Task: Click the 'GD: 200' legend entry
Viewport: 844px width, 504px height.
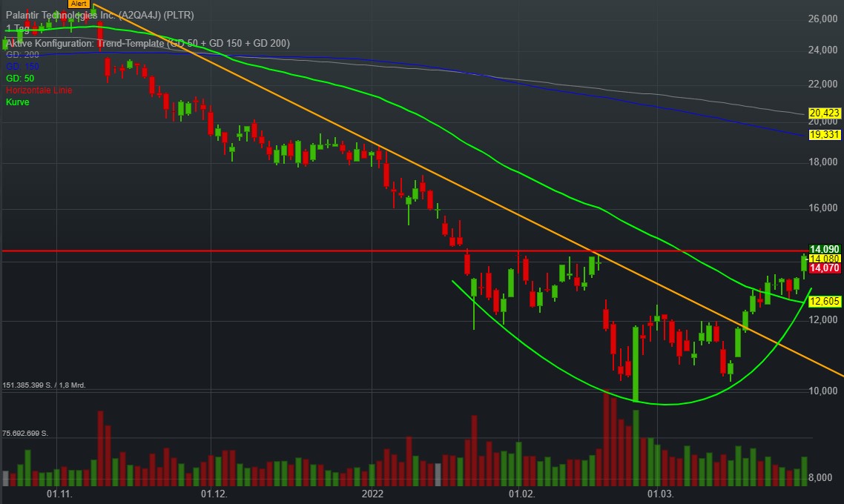Action: (x=22, y=54)
